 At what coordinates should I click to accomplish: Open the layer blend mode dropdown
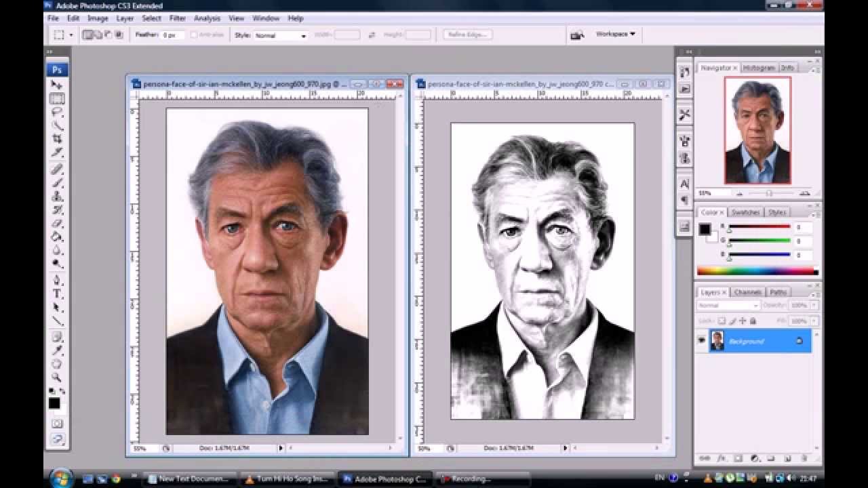pos(727,305)
